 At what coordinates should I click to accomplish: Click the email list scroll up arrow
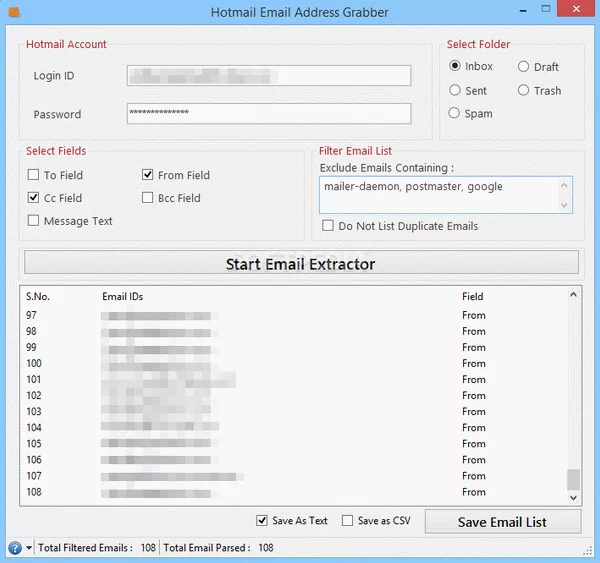coord(573,295)
